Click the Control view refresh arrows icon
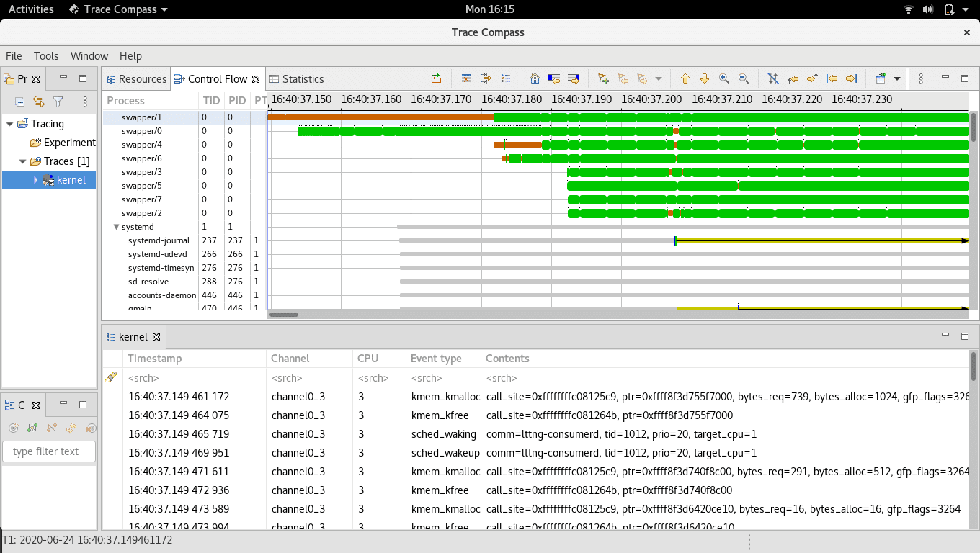 click(x=71, y=428)
